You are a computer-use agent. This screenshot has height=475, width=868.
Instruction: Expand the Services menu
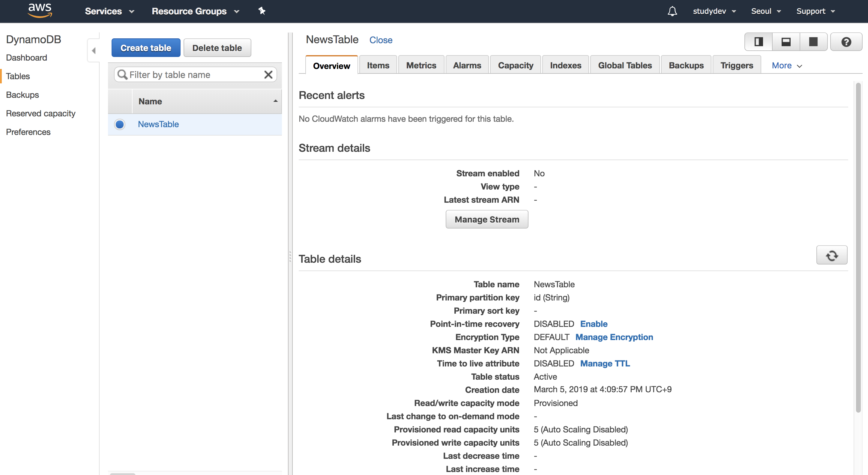click(109, 11)
